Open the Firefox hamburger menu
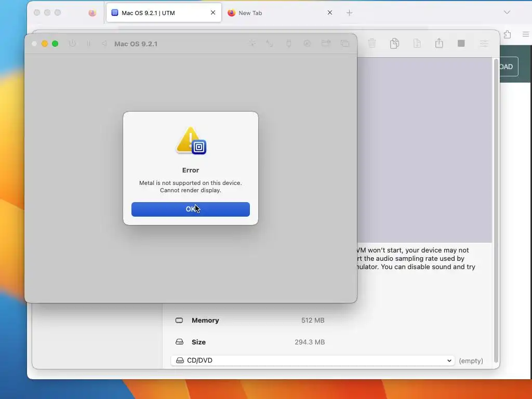 pos(526,34)
